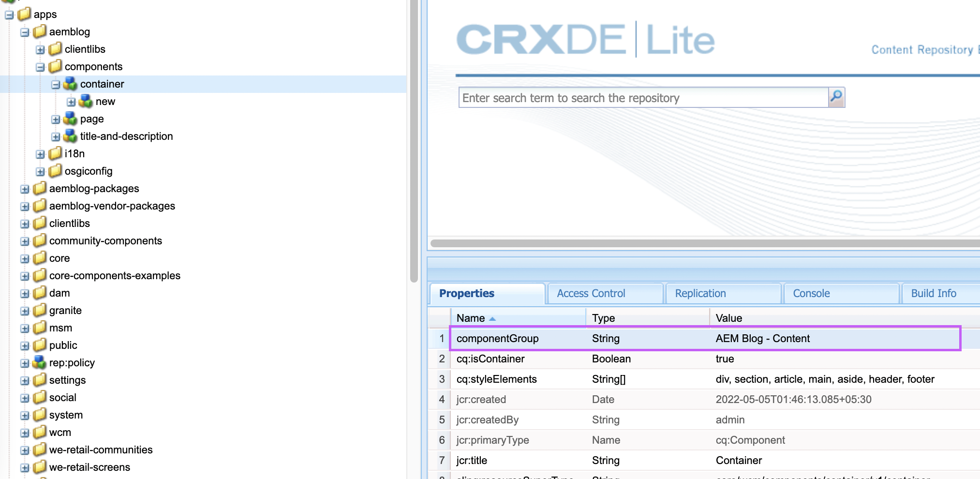This screenshot has width=980, height=479.
Task: Collapse the apps tree node
Action: pos(9,15)
